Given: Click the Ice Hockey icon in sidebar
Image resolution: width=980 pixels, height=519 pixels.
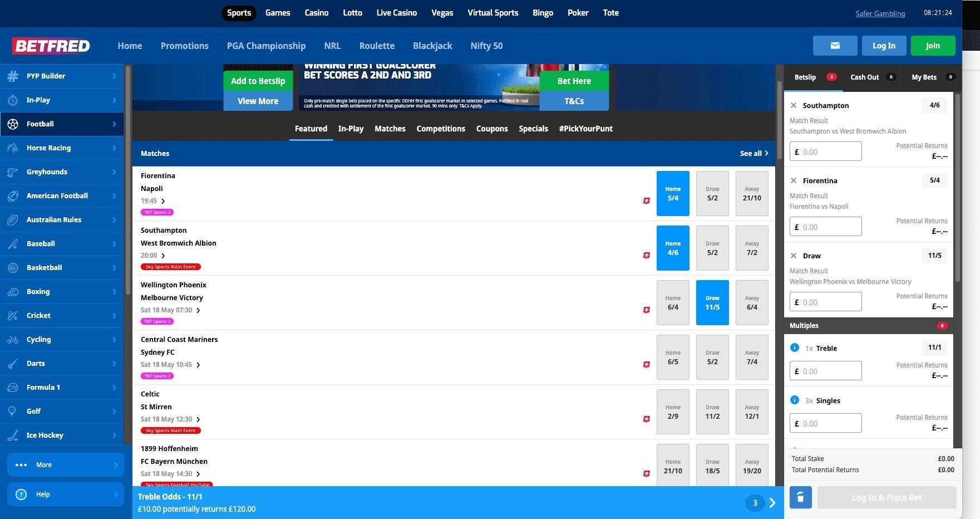Looking at the screenshot, I should (13, 435).
